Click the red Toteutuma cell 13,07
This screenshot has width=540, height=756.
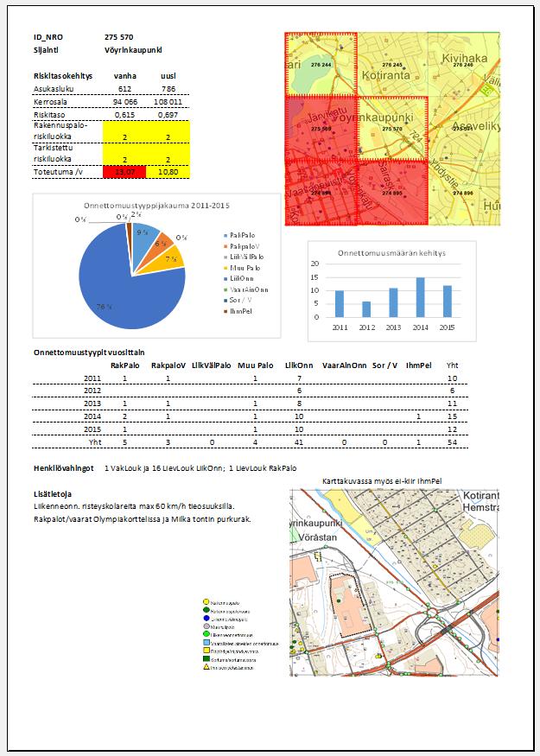(x=124, y=172)
